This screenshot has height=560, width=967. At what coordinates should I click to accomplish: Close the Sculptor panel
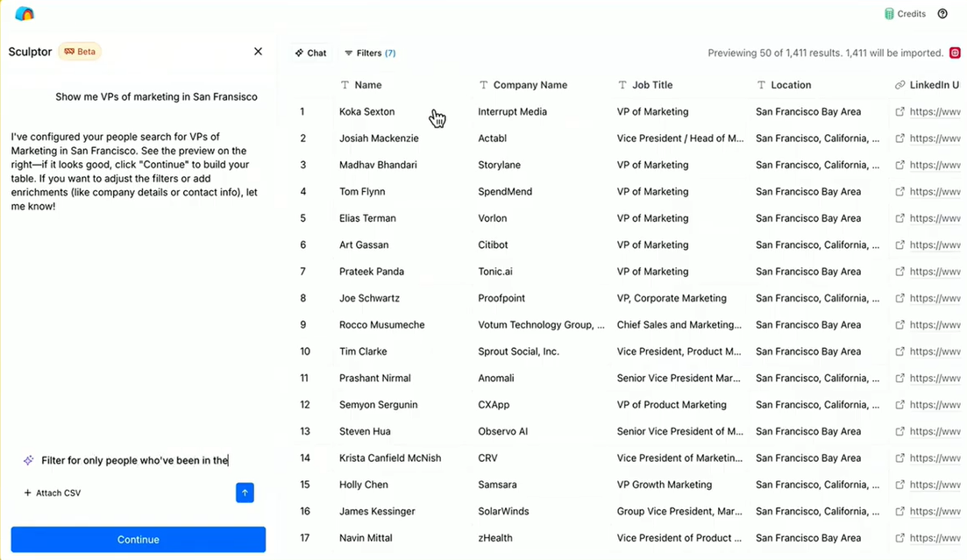tap(258, 51)
